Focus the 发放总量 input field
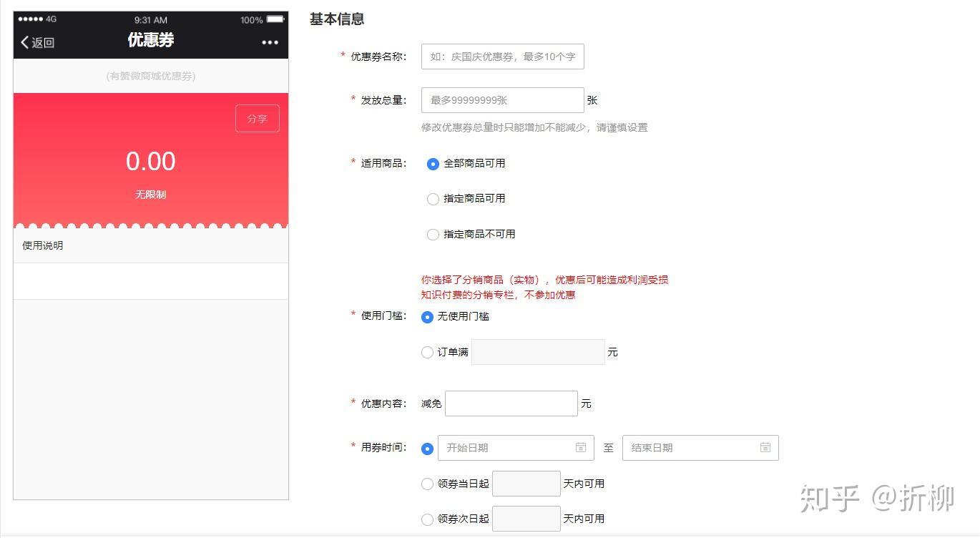Screen dimensions: 980x538 click(x=503, y=100)
